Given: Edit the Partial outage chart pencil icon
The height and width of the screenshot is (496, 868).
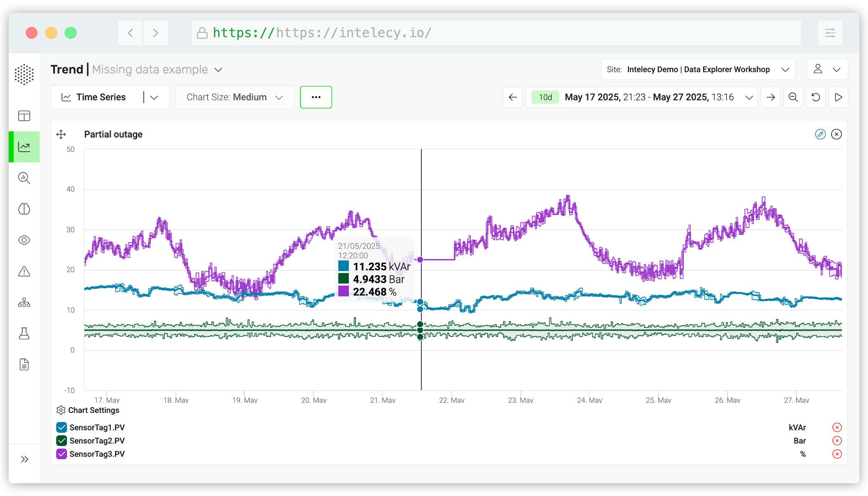Looking at the screenshot, I should (820, 134).
